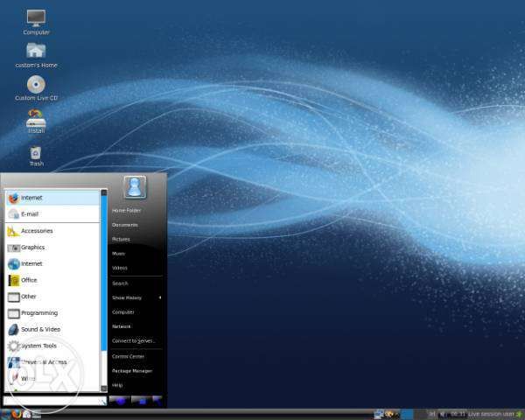The image size is (525, 420).
Task: Click the middle session button below Help
Action: click(141, 400)
